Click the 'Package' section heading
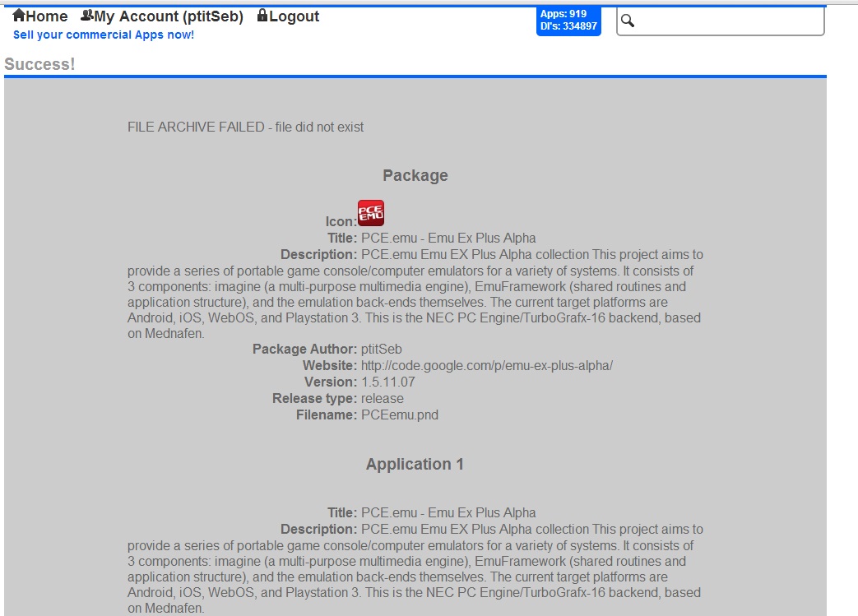Screen dimensions: 858x616 [415, 175]
